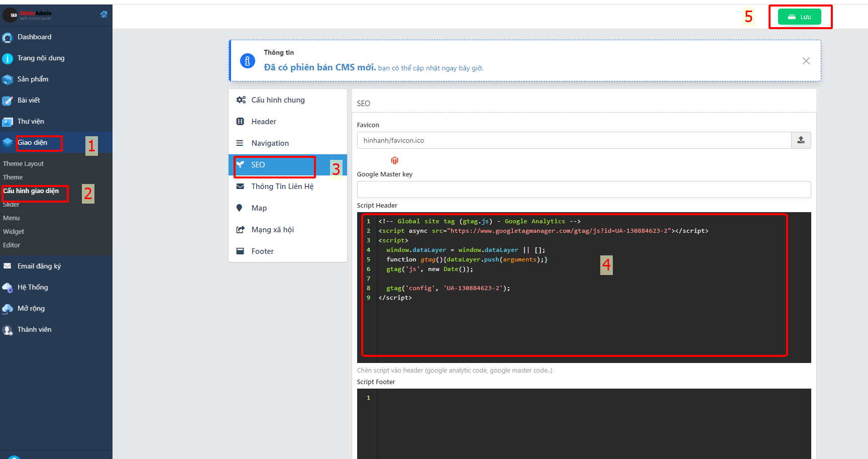This screenshot has height=459, width=868.
Task: Click the Sản phẩm box icon
Action: coord(8,80)
